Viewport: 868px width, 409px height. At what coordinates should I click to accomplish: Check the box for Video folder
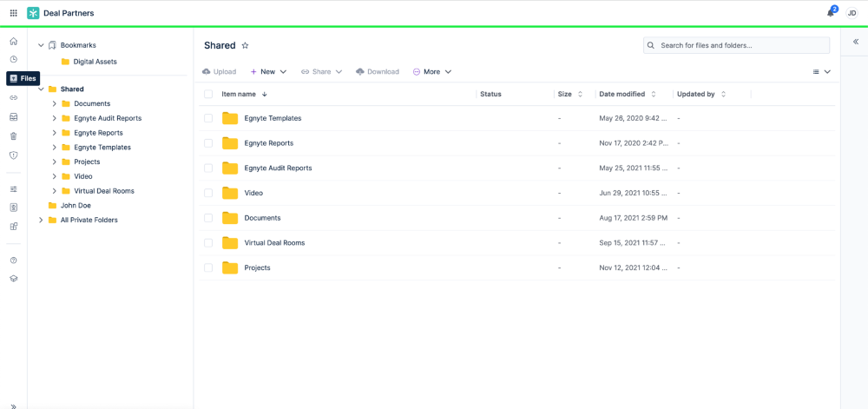(x=208, y=193)
